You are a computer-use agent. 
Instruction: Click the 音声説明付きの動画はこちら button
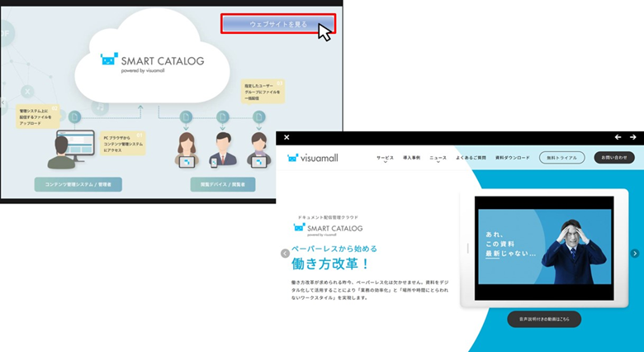click(x=544, y=319)
